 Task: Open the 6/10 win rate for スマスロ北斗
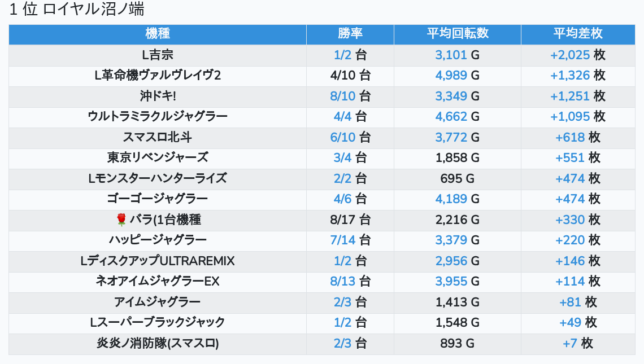pos(343,137)
